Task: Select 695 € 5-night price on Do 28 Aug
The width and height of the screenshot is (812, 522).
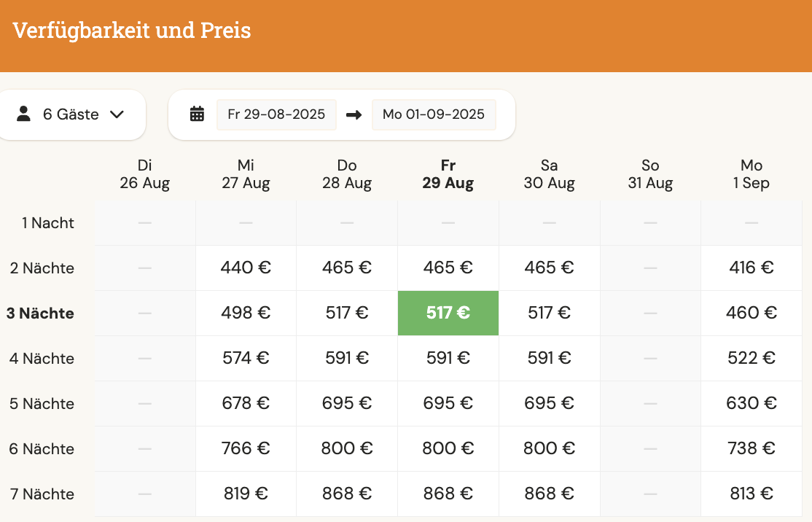Action: 347,403
